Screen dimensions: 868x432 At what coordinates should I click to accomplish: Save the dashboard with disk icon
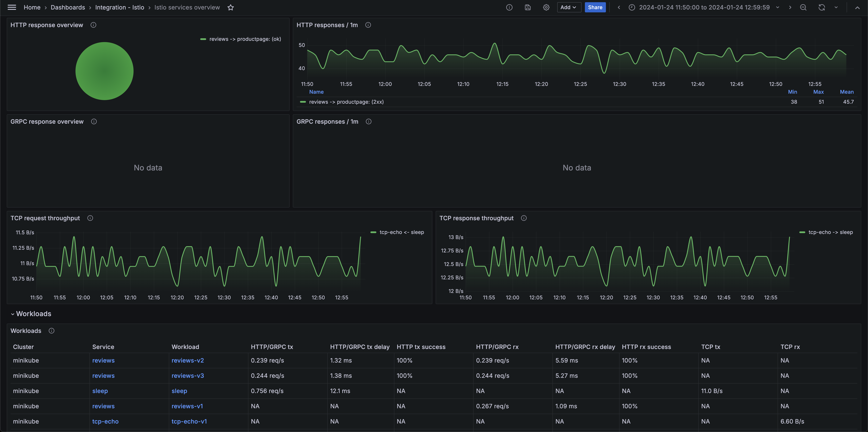tap(528, 7)
